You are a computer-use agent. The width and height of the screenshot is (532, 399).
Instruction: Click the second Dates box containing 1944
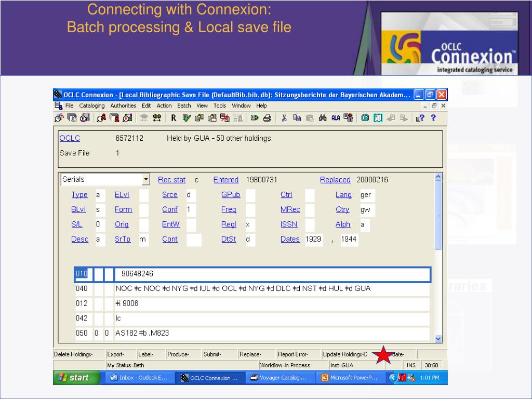tap(350, 239)
